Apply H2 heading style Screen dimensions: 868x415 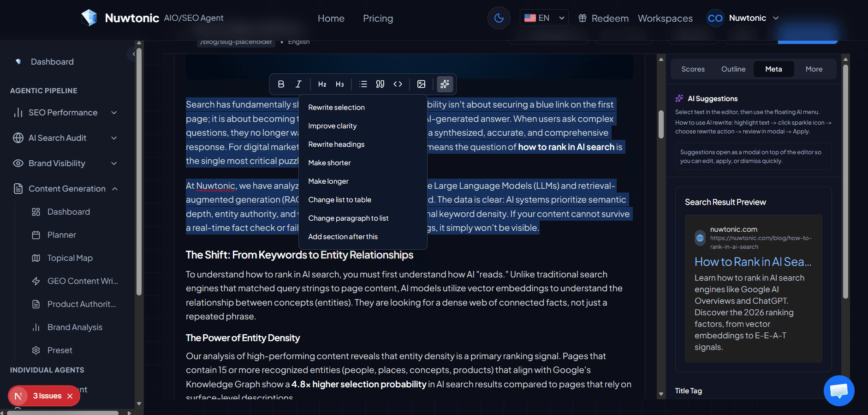(x=322, y=84)
